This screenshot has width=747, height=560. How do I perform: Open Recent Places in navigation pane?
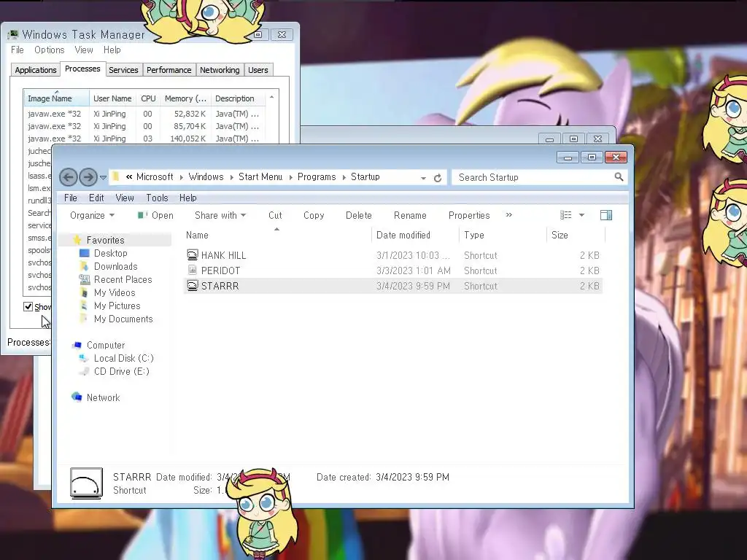(123, 279)
